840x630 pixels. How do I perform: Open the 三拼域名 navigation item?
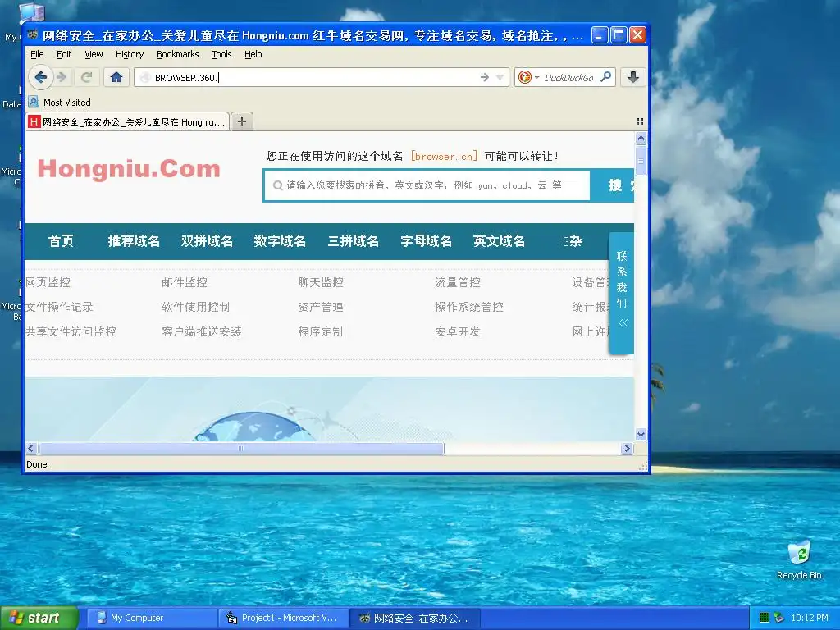[x=353, y=241]
